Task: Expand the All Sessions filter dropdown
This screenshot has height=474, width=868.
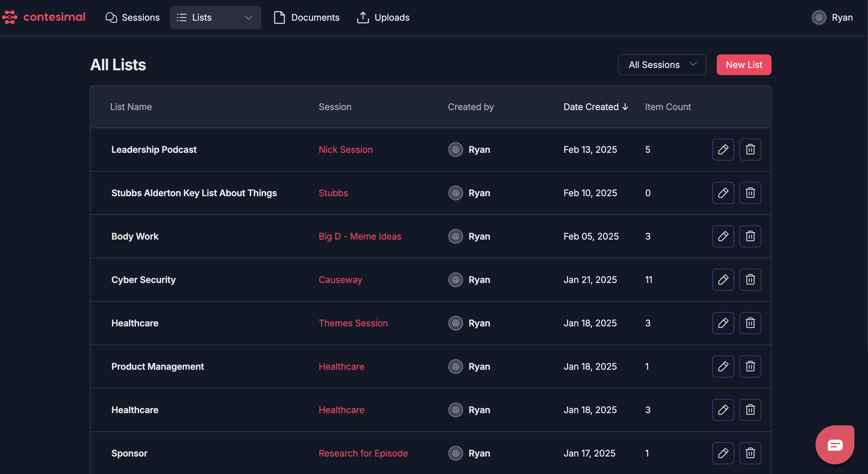Action: tap(661, 65)
